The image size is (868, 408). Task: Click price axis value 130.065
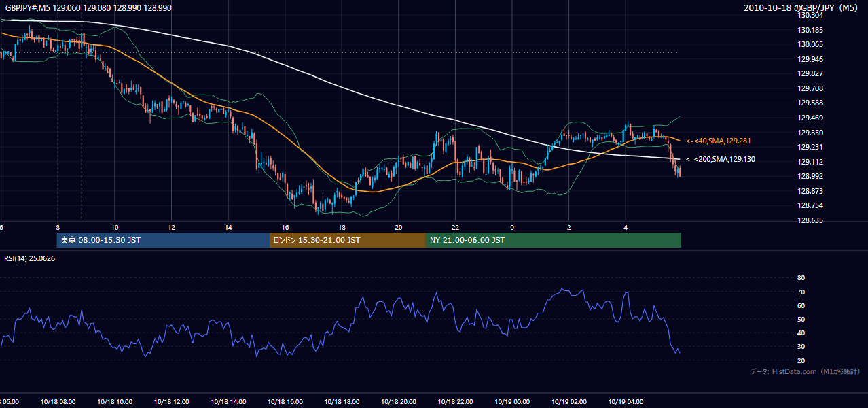[x=810, y=45]
